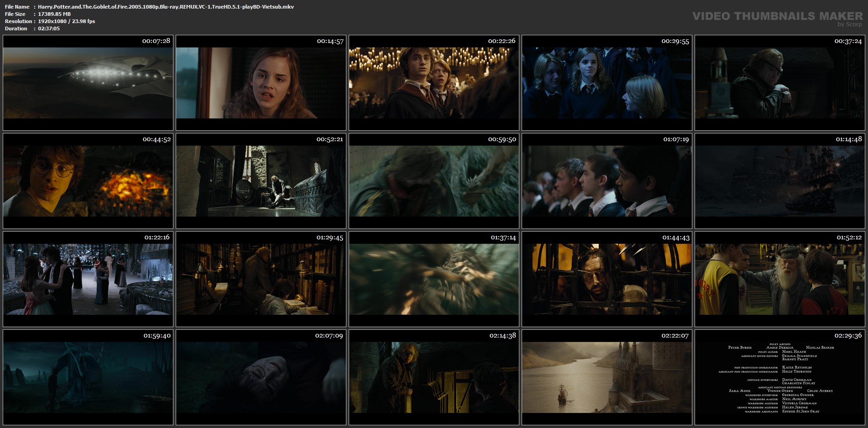Select the thumbnail at 00:37:24
The height and width of the screenshot is (428, 868).
pyautogui.click(x=780, y=83)
